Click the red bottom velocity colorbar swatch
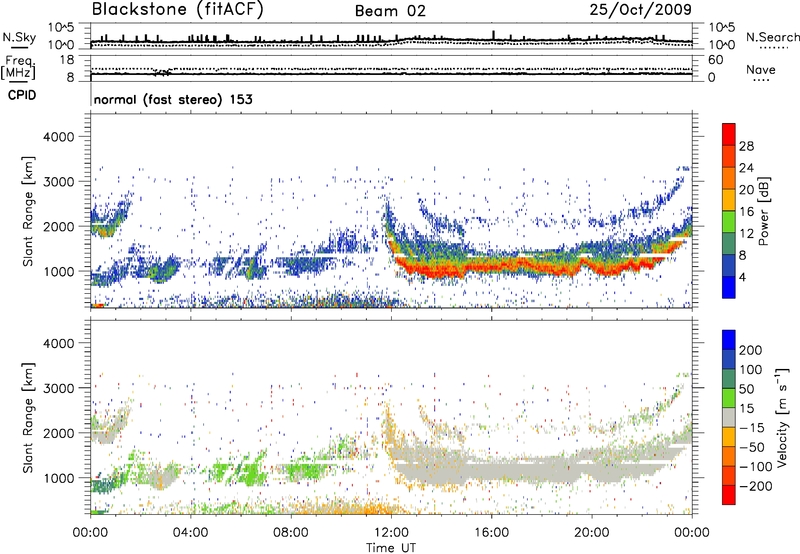The height and width of the screenshot is (554, 800). [x=729, y=495]
